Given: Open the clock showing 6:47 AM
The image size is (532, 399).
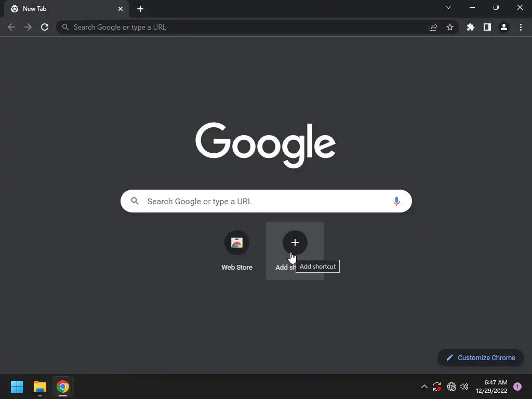Looking at the screenshot, I should point(491,387).
